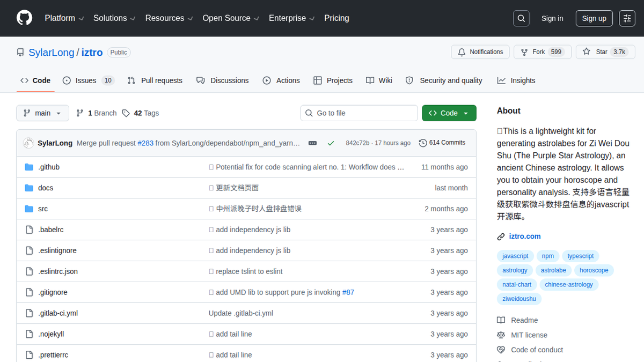644x362 pixels.
Task: Switch to the Projects tab
Action: (333, 80)
